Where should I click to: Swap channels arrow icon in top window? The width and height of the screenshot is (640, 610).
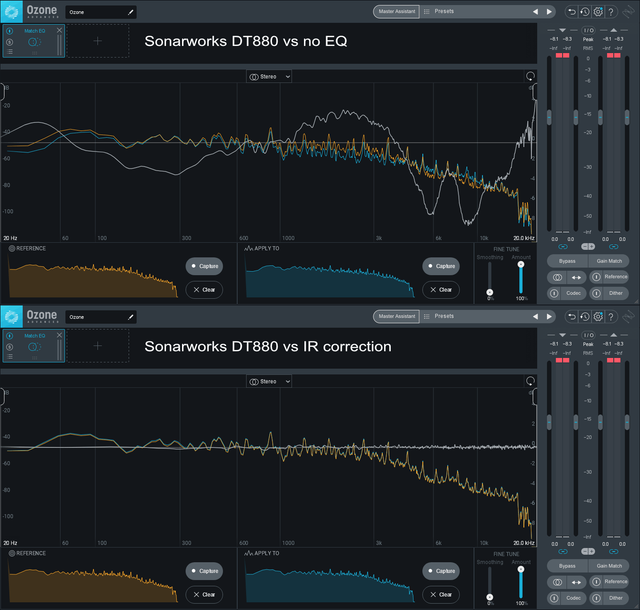point(576,277)
